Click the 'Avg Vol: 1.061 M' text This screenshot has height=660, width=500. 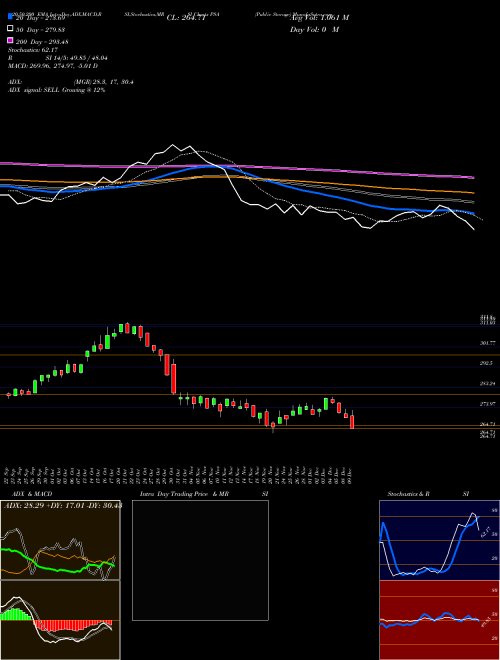(x=319, y=18)
